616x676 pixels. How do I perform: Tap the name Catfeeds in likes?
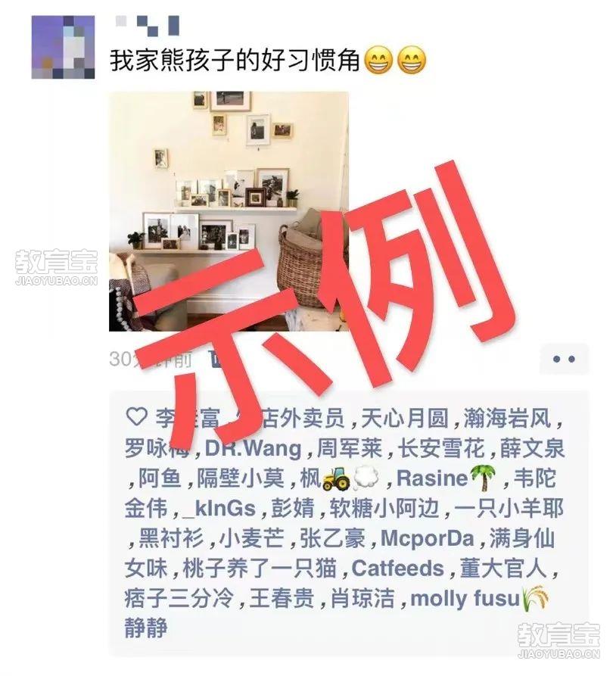(x=397, y=569)
